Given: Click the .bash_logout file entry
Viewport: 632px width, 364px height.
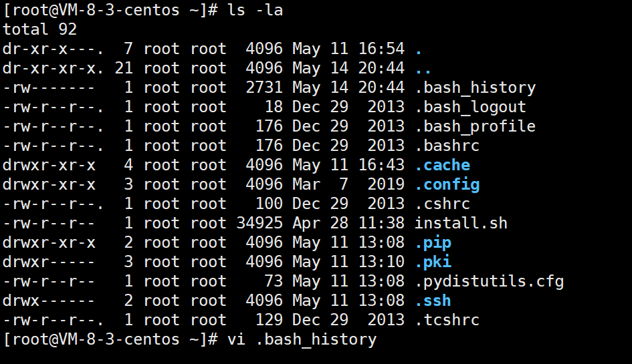Looking at the screenshot, I should coord(470,107).
